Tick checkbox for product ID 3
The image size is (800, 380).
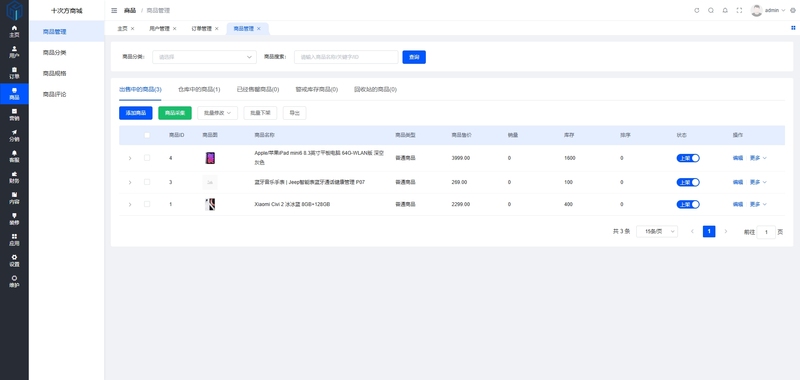coord(147,182)
